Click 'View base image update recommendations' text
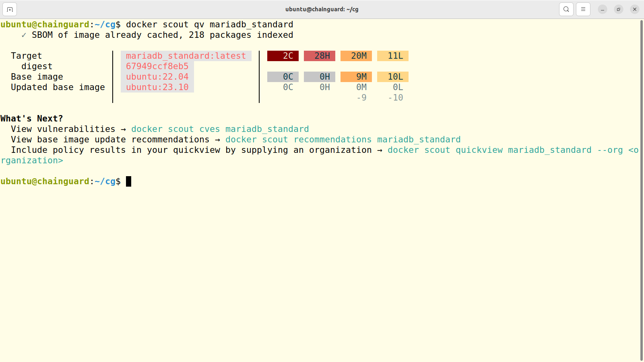The height and width of the screenshot is (362, 644). click(x=110, y=140)
